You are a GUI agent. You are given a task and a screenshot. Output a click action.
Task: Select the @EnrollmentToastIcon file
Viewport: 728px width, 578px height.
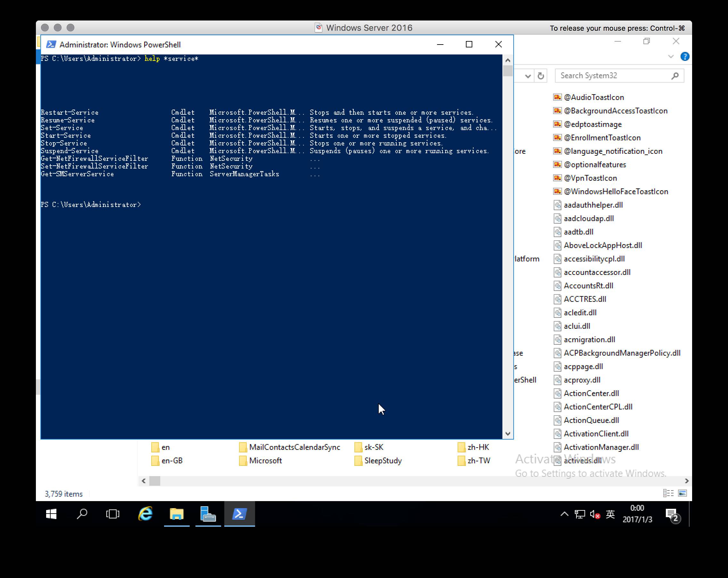(597, 137)
